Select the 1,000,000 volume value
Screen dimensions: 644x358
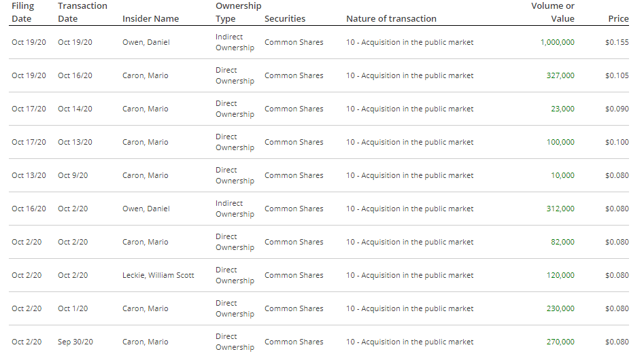click(557, 42)
